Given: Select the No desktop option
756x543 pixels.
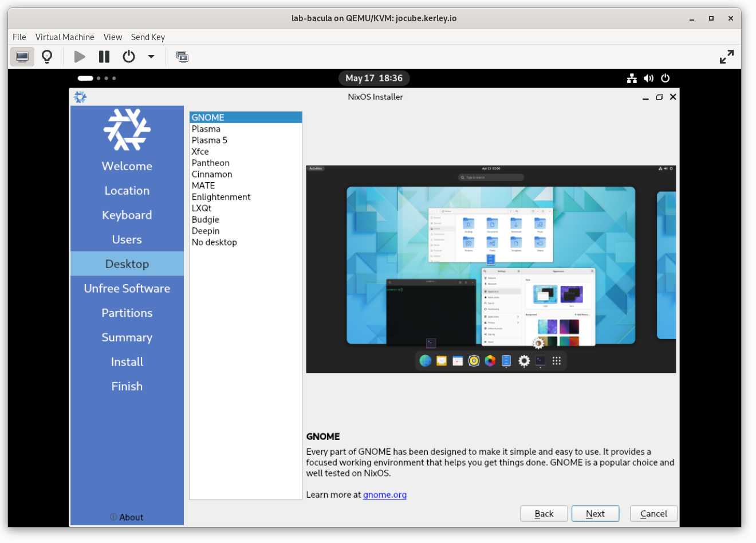Looking at the screenshot, I should pos(246,242).
